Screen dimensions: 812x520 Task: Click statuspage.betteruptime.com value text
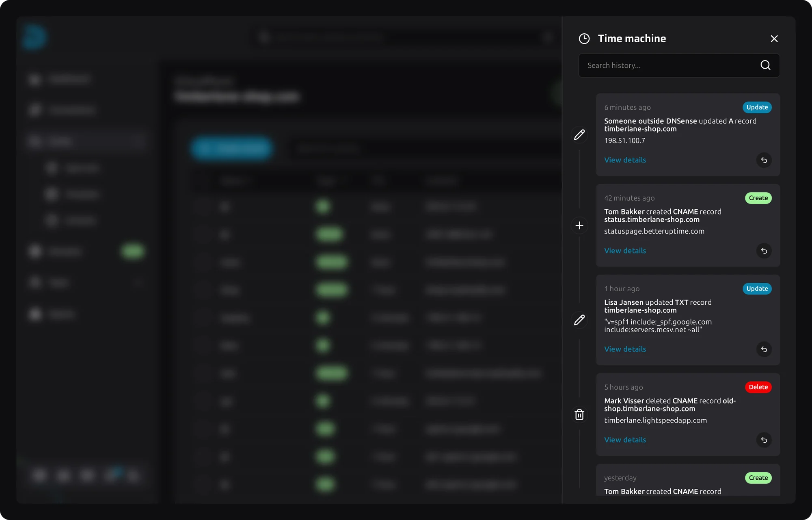pyautogui.click(x=654, y=231)
